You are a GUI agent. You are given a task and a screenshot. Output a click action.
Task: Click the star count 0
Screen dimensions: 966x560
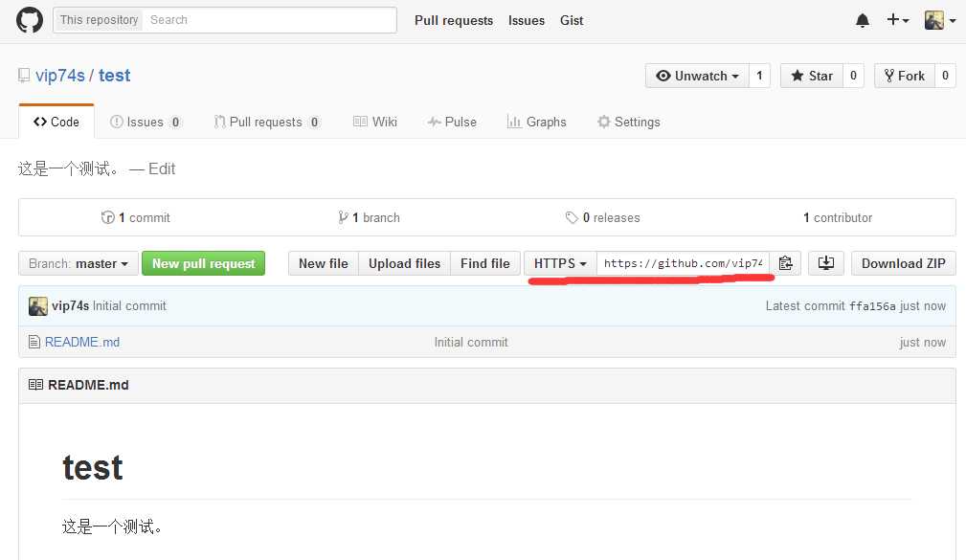coord(853,76)
